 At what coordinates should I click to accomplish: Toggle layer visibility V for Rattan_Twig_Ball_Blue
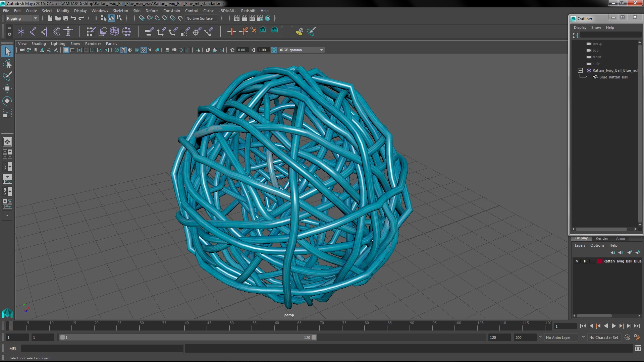click(x=577, y=261)
